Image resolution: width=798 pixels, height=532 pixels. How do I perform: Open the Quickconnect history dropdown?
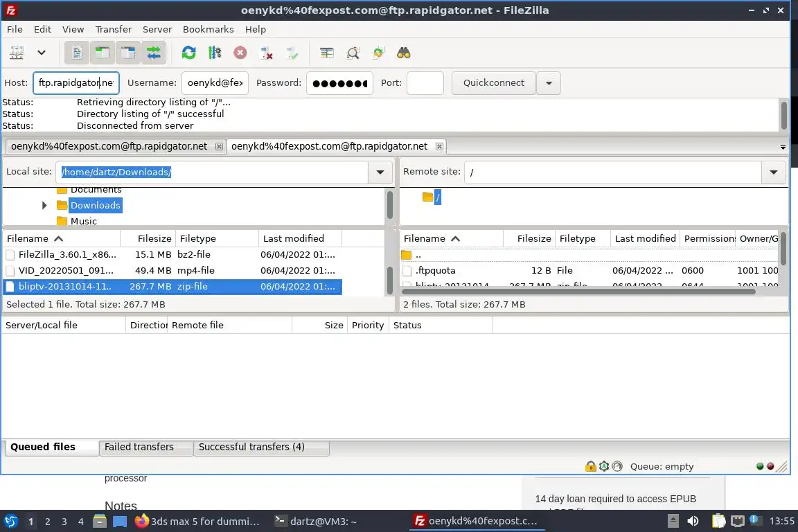[549, 83]
